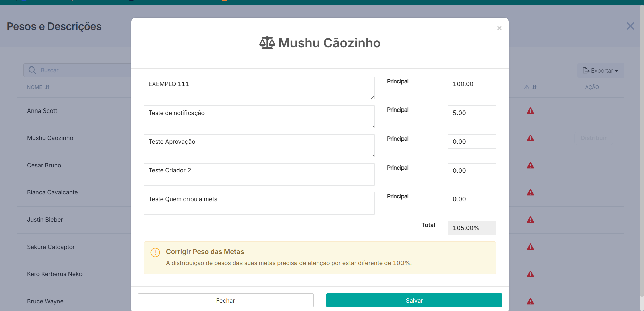644x311 pixels.
Task: Click Bruce Wayne's red warning icon
Action: (x=530, y=301)
